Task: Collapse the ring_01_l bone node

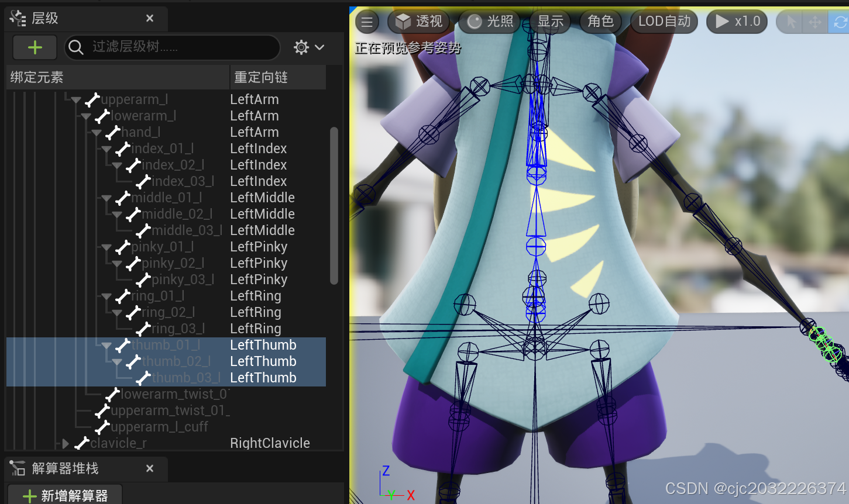Action: click(x=106, y=296)
